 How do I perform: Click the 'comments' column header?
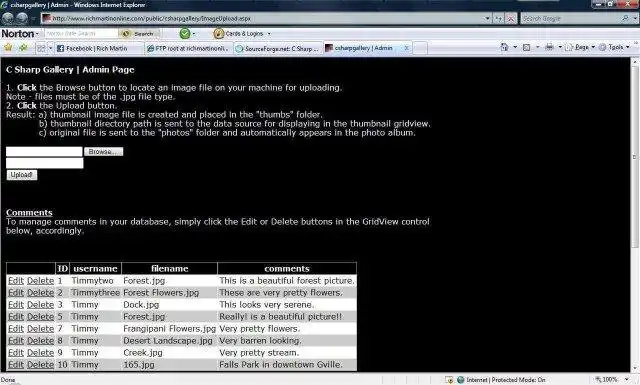click(287, 269)
